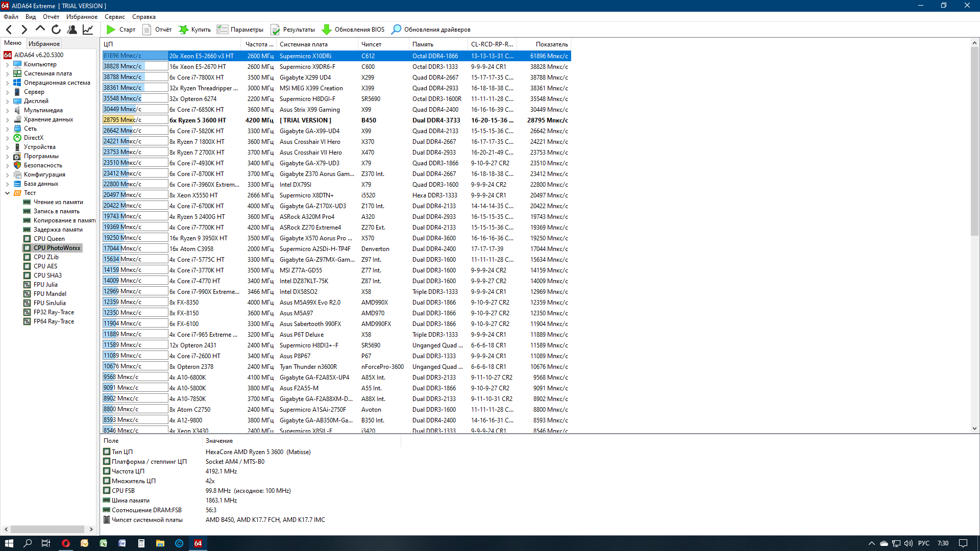Viewport: 980px width, 551px height.
Task: Click the Обновления BIOS download icon
Action: pos(327,30)
